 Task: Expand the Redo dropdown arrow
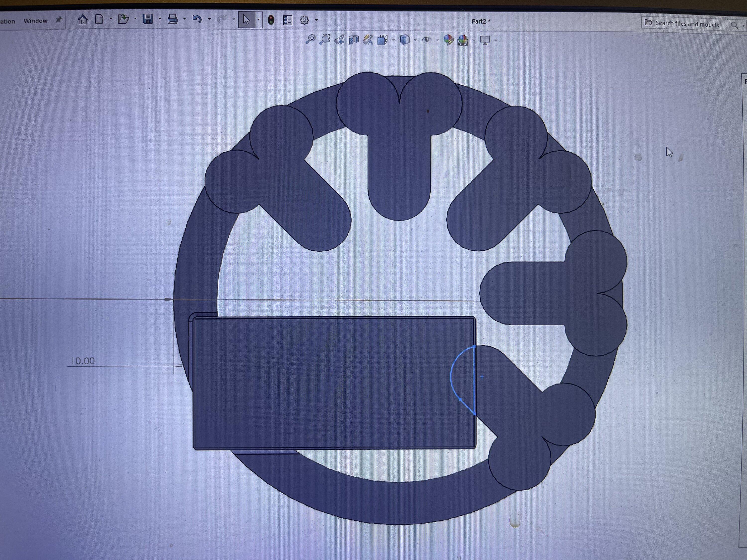coord(234,20)
